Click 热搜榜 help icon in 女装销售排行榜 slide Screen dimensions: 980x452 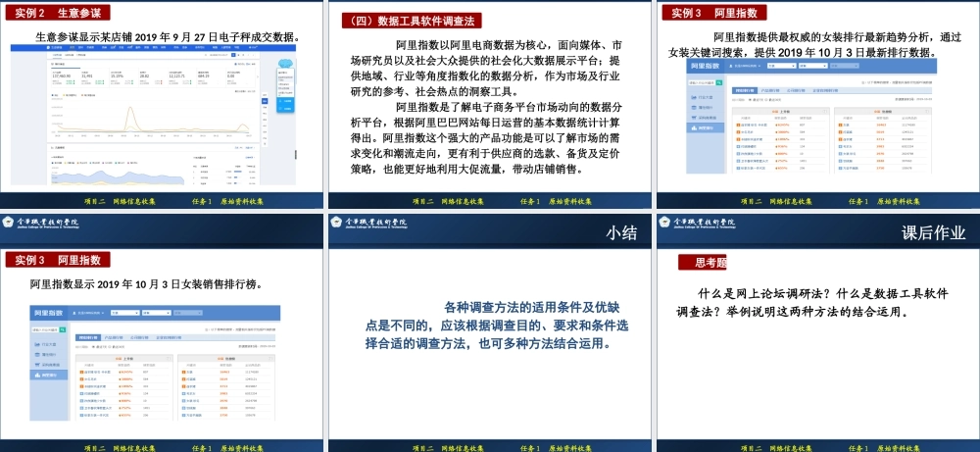point(270,359)
